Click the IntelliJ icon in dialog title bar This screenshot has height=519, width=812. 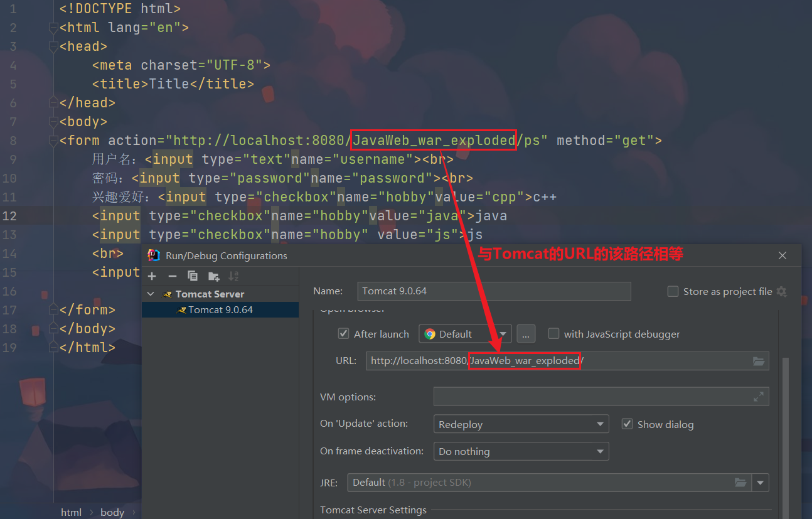[x=154, y=255]
